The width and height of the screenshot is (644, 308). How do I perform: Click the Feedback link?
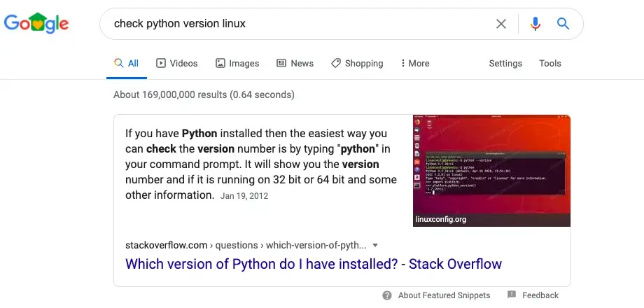[540, 295]
